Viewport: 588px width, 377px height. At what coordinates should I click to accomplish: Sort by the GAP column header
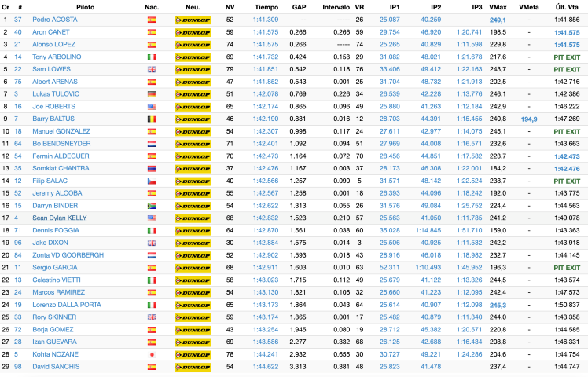(299, 7)
